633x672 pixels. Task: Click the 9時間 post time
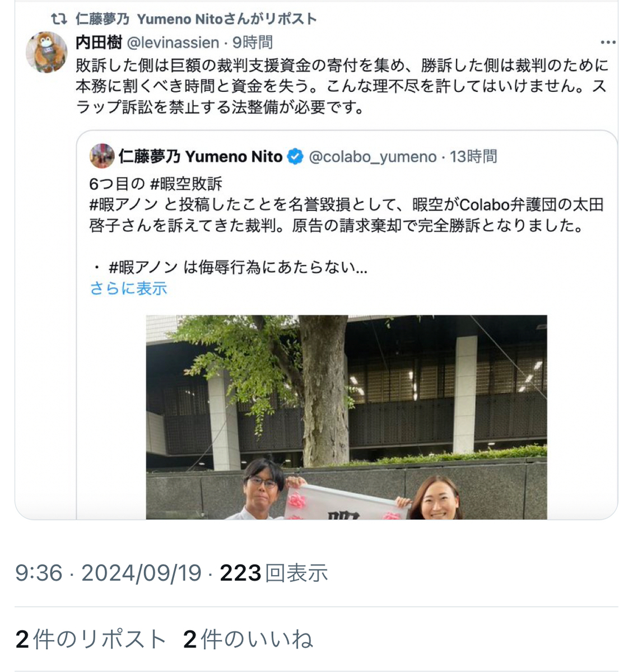(253, 43)
